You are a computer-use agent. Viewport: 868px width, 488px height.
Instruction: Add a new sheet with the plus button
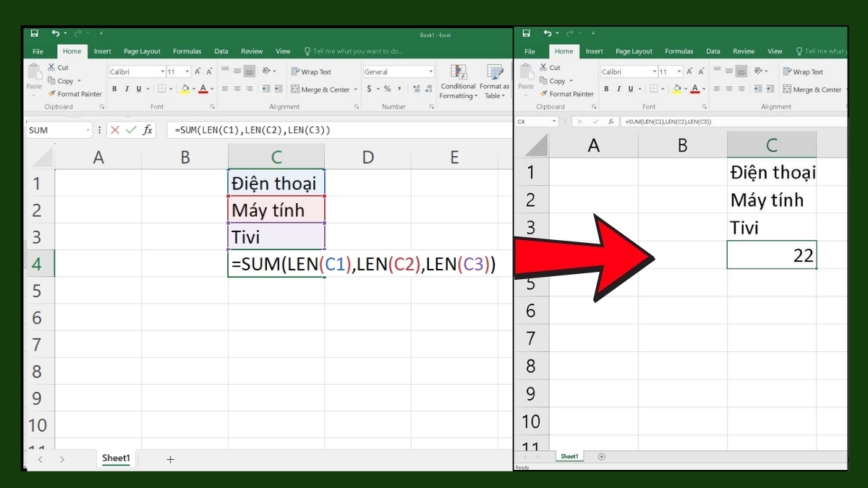[x=169, y=459]
